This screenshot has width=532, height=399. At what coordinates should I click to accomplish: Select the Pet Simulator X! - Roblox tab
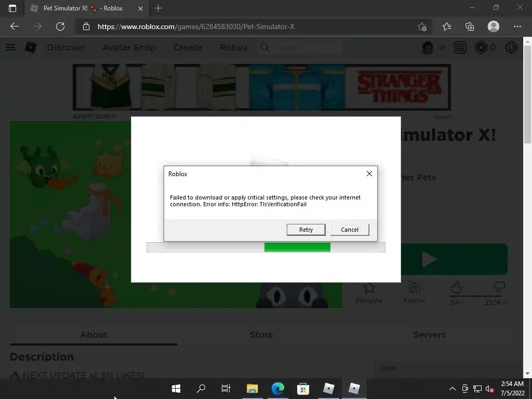87,8
